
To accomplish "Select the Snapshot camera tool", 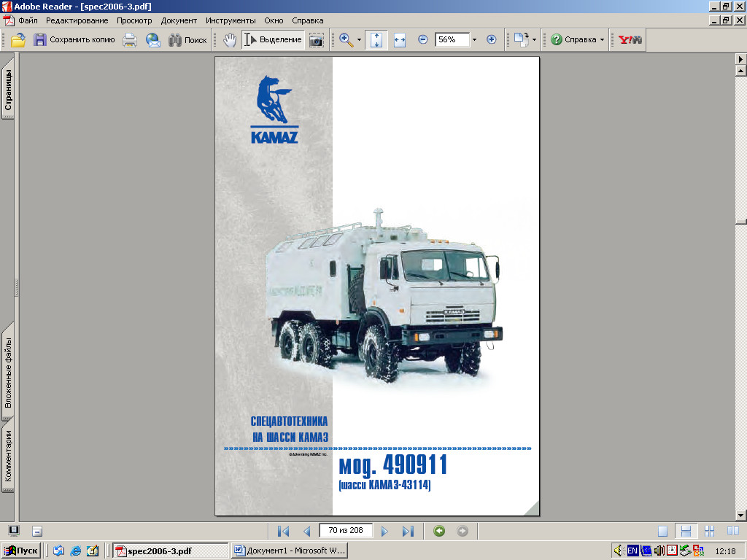I will pos(317,40).
